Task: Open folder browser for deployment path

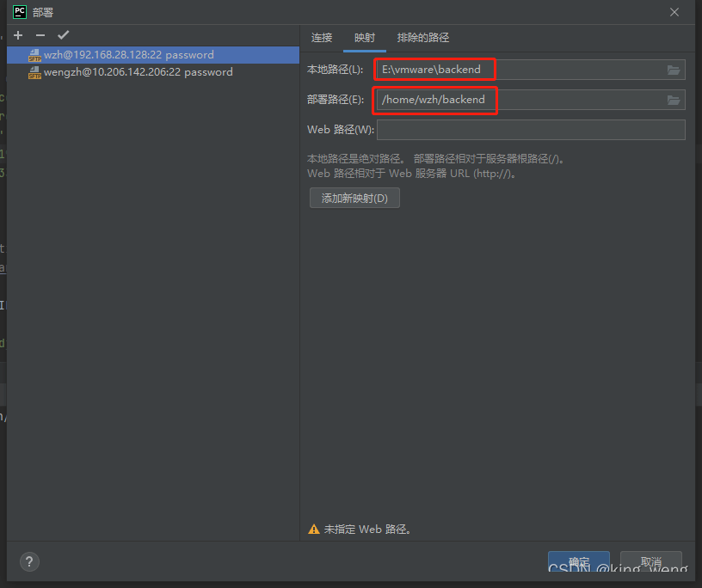Action: pos(674,100)
